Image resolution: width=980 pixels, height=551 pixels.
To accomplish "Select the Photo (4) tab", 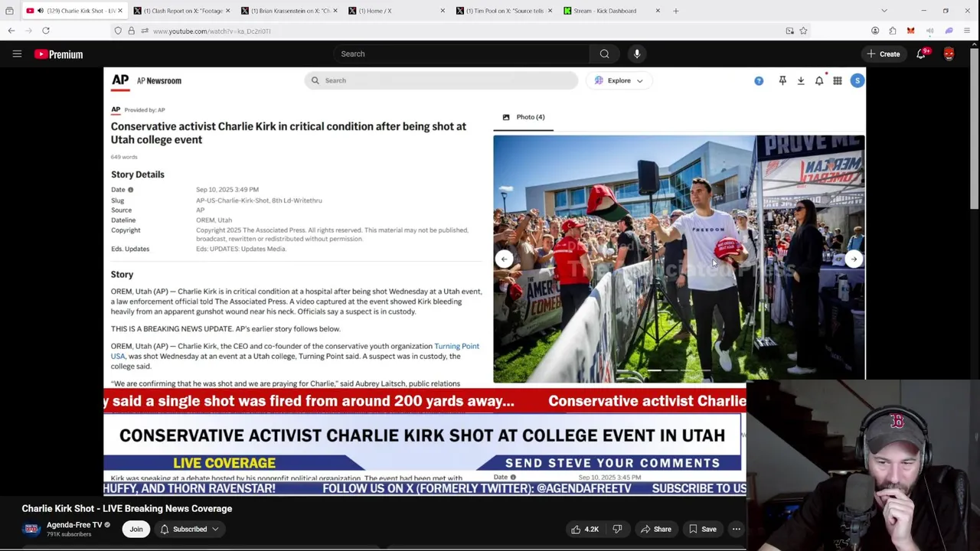I will (x=524, y=117).
